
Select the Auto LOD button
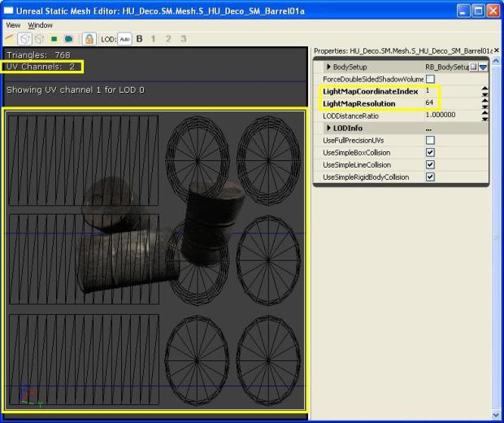tap(124, 38)
